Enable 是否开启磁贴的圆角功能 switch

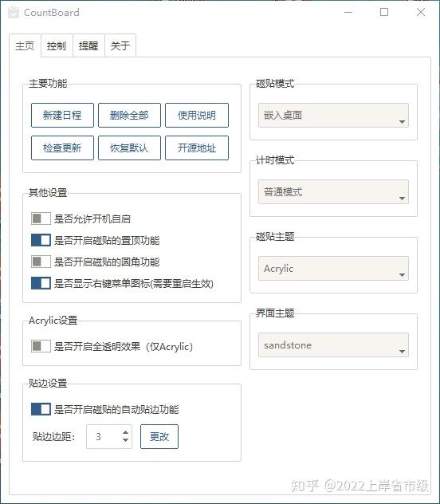[x=41, y=262]
